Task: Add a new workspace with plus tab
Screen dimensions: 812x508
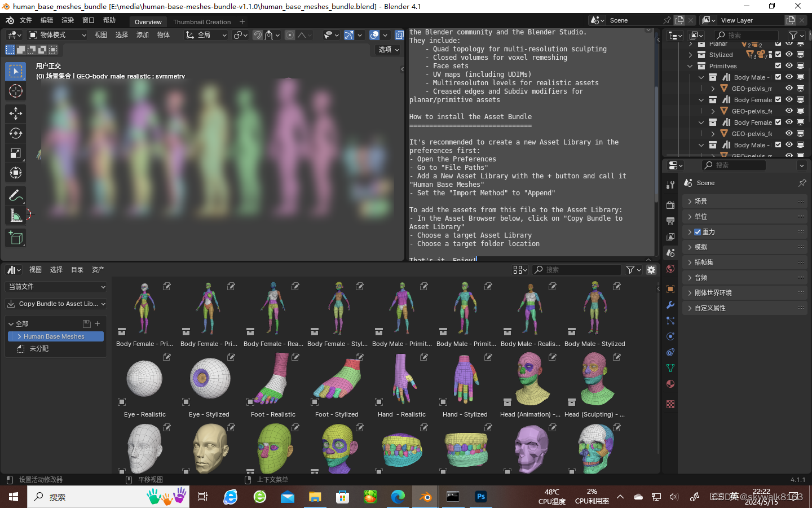Action: [x=242, y=22]
